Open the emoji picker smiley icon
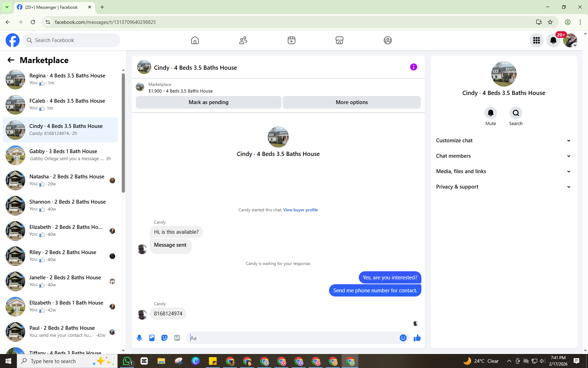Viewport: 588px width, 368px height. (403, 338)
